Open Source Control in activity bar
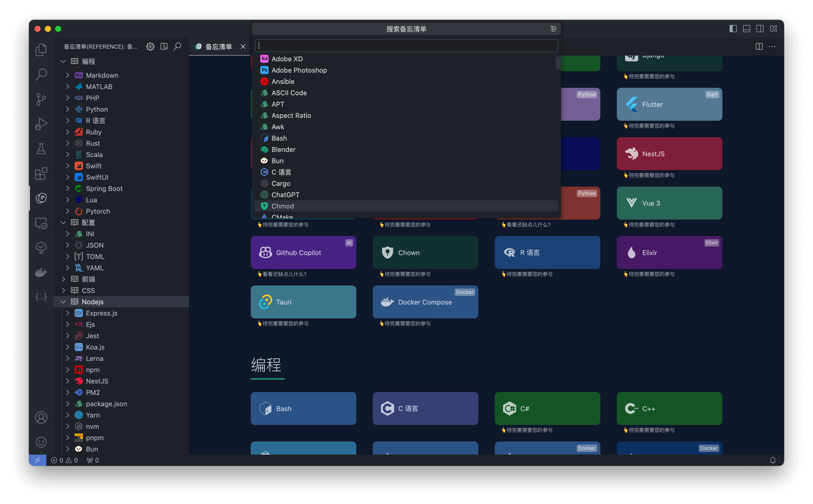 point(41,99)
